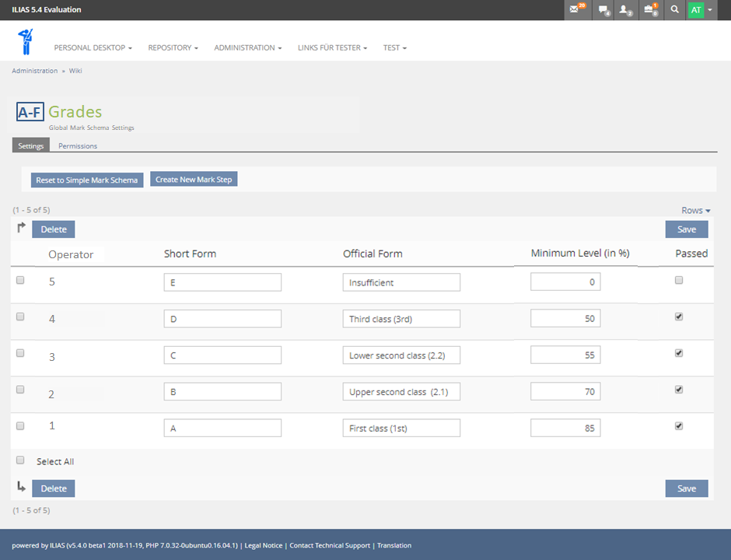Image resolution: width=731 pixels, height=560 pixels.
Task: Uncheck Passed for the First class row
Action: point(679,425)
